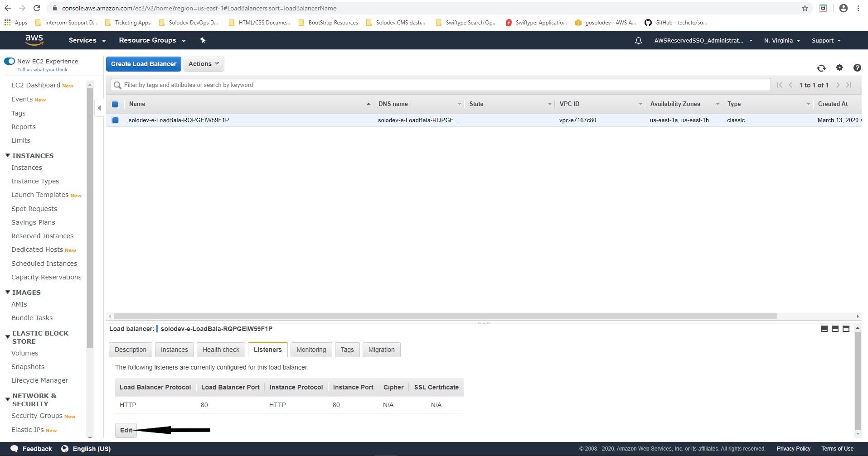Switch to the Tags tab
Image resolution: width=868 pixels, height=456 pixels.
click(347, 350)
